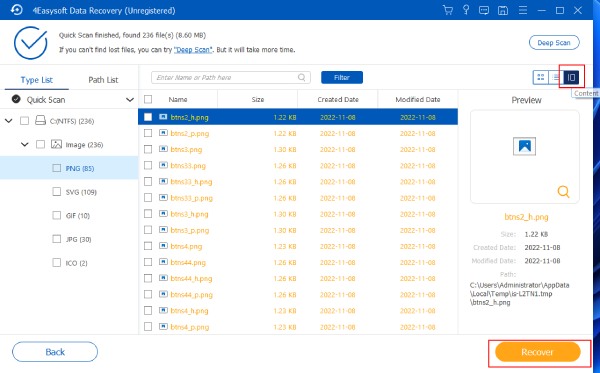This screenshot has width=600, height=373.
Task: Open the hamburger menu icon
Action: 523,10
